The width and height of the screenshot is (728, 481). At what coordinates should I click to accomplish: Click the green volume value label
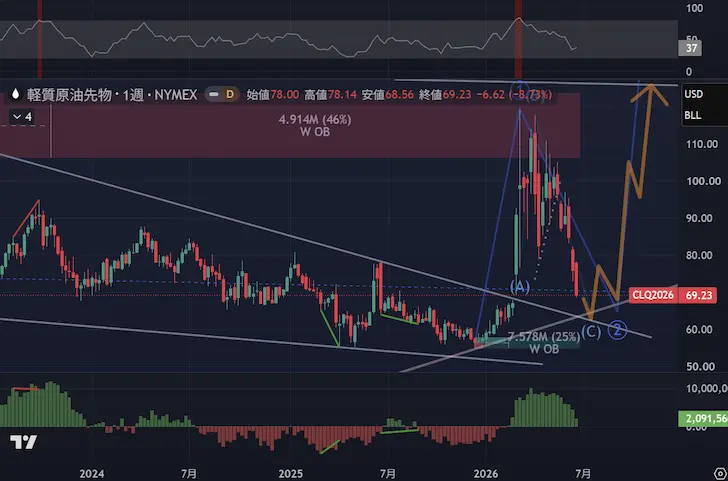703,418
